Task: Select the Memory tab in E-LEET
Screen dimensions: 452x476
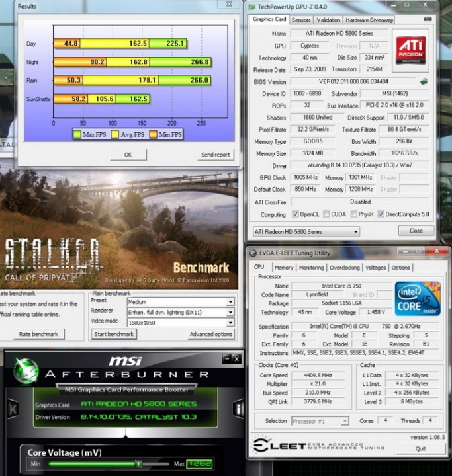Action: point(284,268)
